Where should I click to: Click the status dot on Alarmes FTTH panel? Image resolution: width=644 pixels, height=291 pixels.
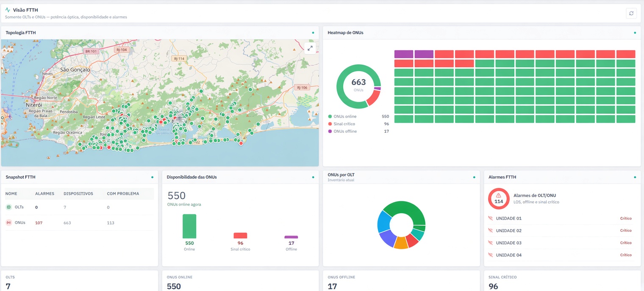635,177
